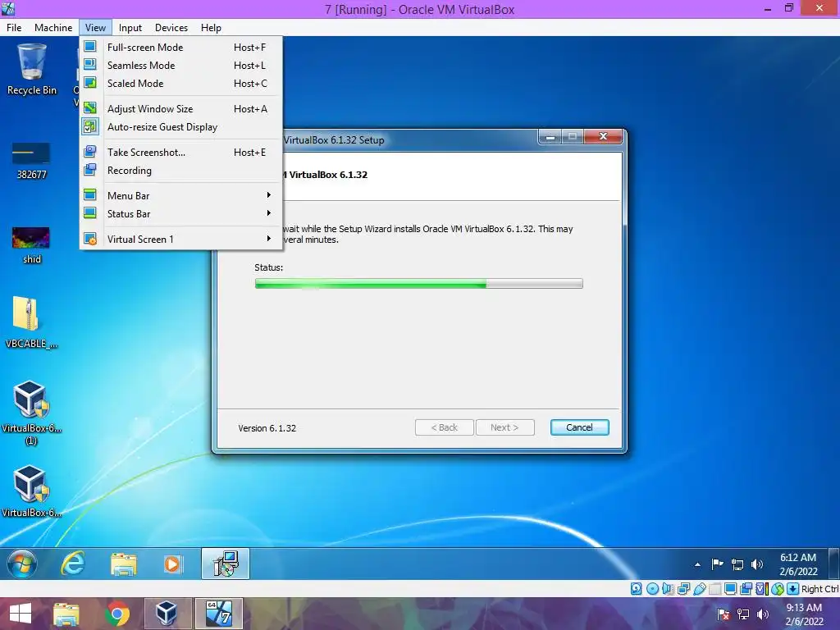Viewport: 840px width, 630px height.
Task: Select the shid desktop image icon
Action: tap(32, 245)
